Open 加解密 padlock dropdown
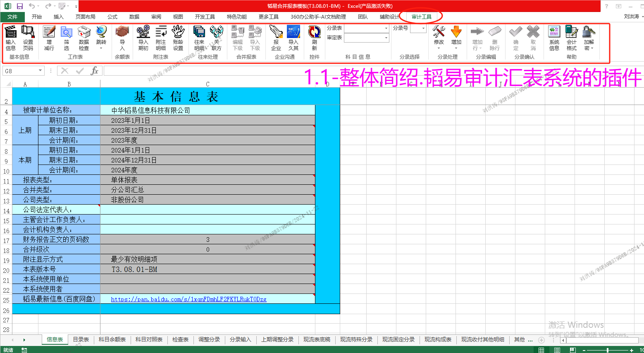Screen dimensions: 644x353 (589, 37)
